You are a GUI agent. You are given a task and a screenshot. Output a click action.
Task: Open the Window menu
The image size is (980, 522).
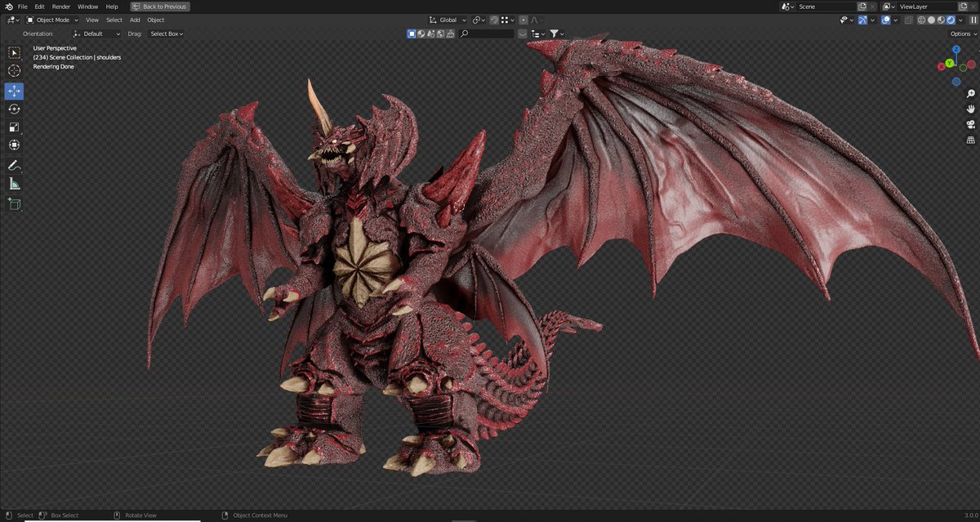87,7
